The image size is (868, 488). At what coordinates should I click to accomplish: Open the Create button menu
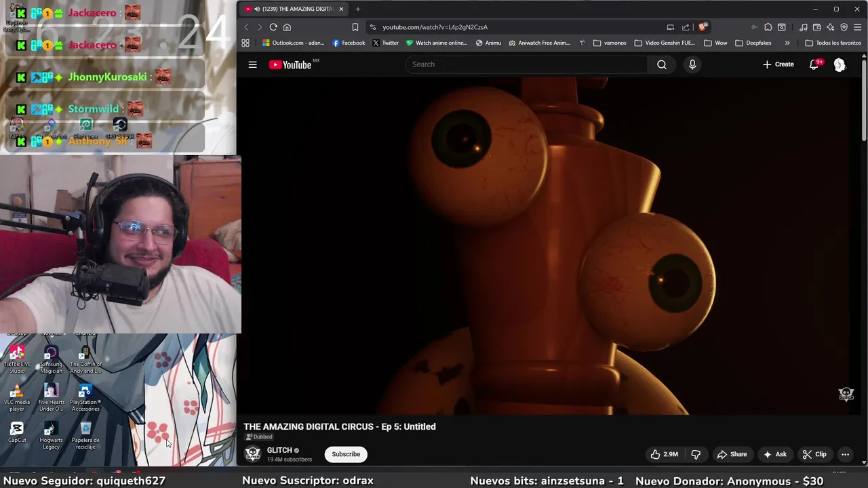tap(778, 64)
